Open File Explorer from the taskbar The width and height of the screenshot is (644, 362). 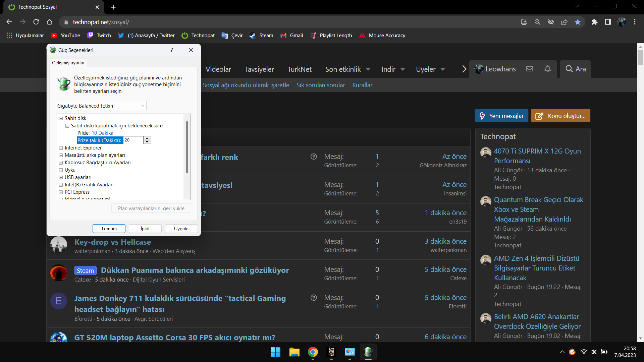[x=294, y=352]
